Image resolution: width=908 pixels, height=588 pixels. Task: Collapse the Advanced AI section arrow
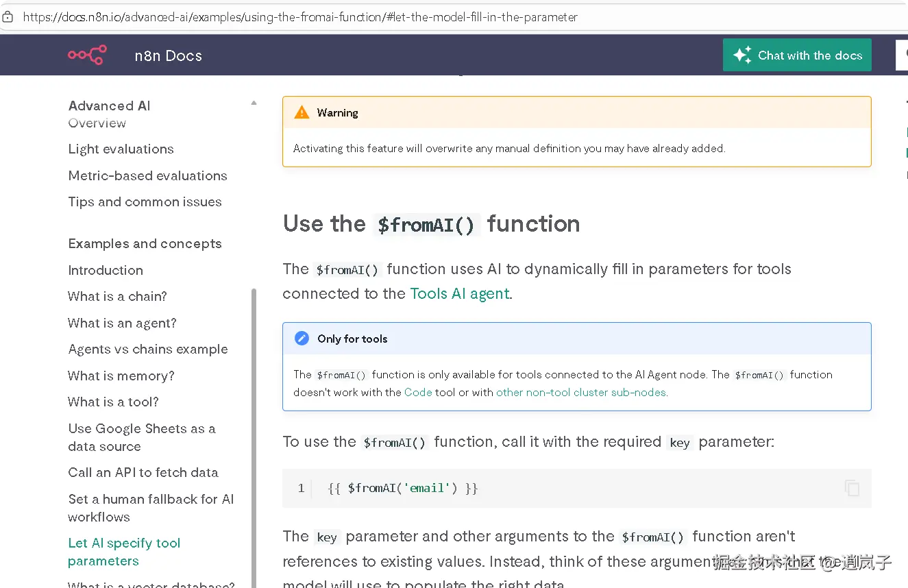click(254, 103)
